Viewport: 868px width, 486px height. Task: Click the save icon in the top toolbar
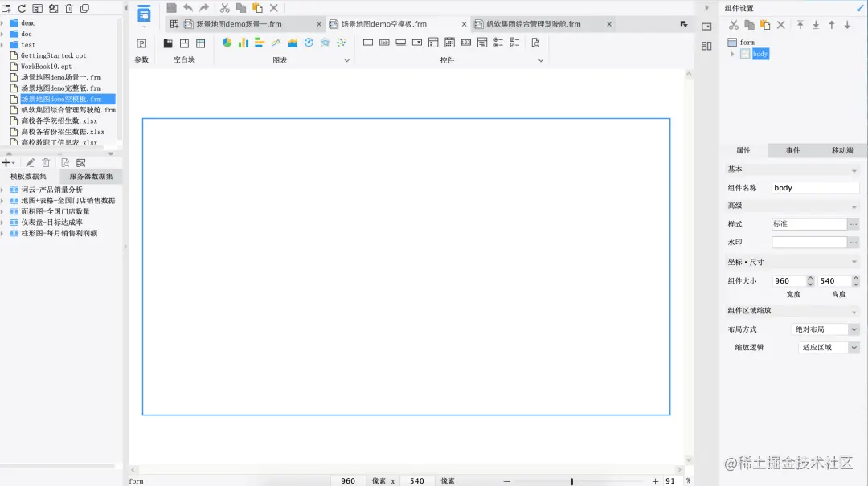click(x=172, y=8)
